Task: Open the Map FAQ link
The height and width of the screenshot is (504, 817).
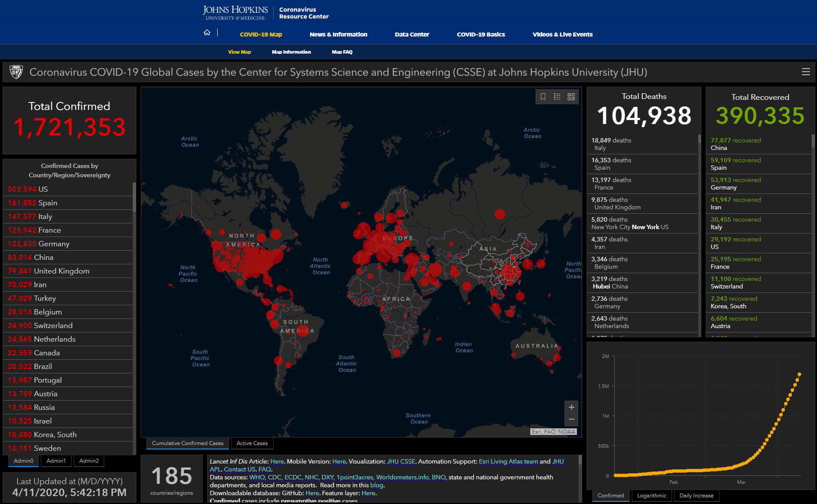Action: coord(342,52)
